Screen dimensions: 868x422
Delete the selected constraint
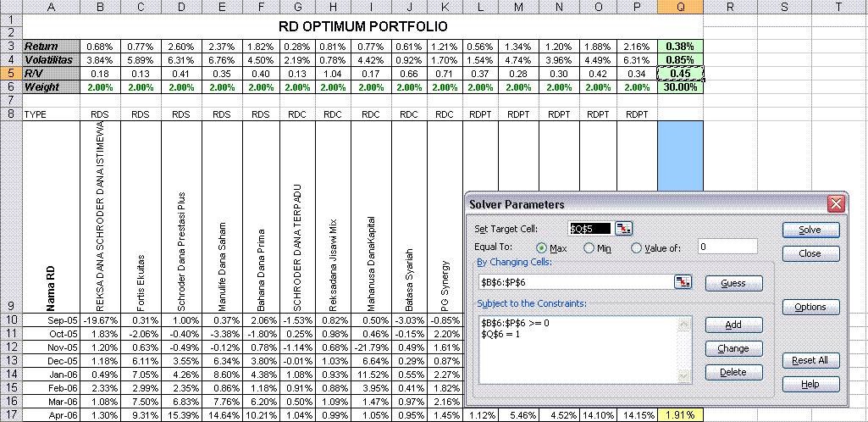pyautogui.click(x=733, y=372)
